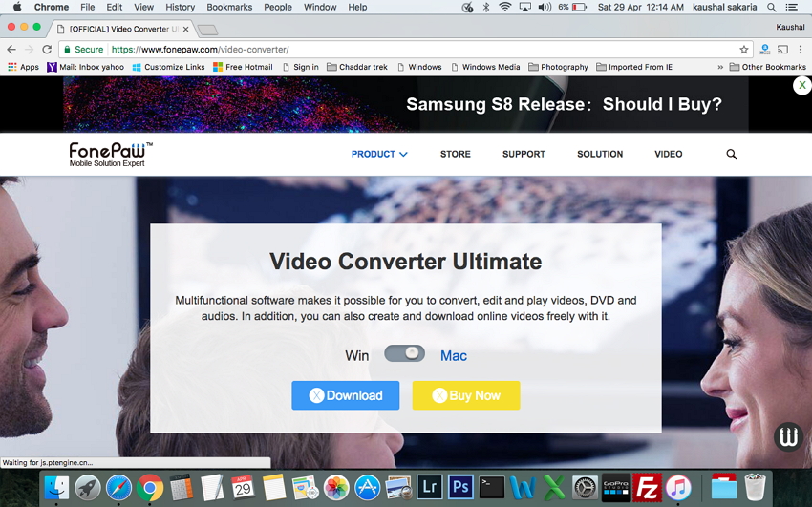
Task: Select the Video Converter browser tab
Action: [122, 29]
